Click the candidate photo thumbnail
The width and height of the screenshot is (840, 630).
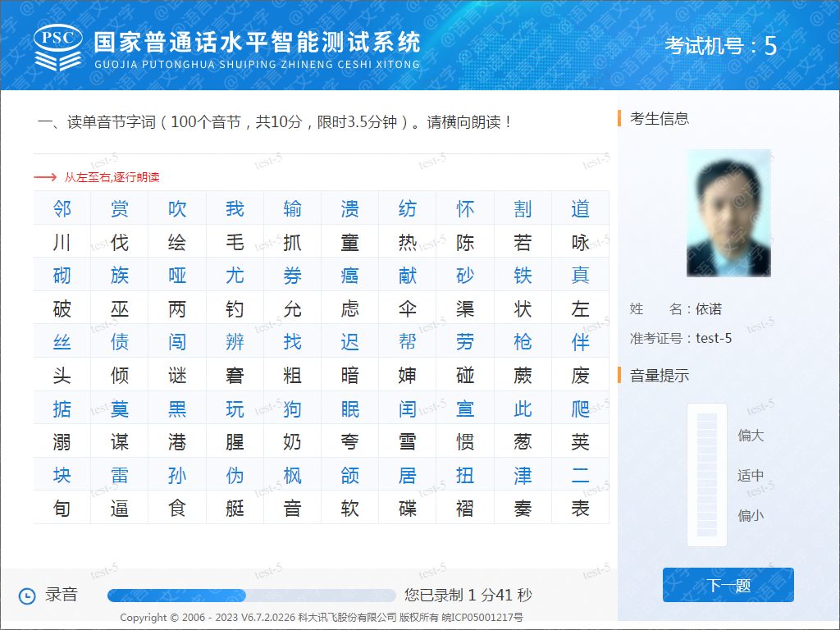click(729, 213)
